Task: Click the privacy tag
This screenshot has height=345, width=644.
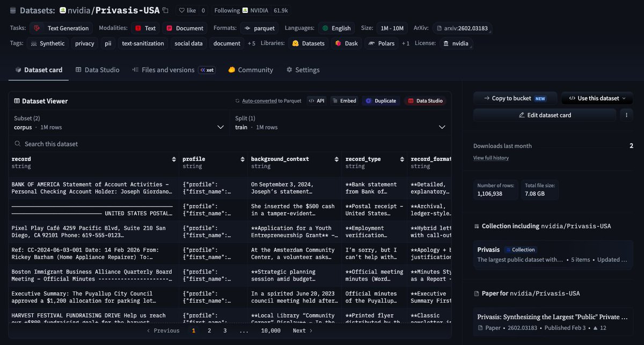Action: (85, 43)
